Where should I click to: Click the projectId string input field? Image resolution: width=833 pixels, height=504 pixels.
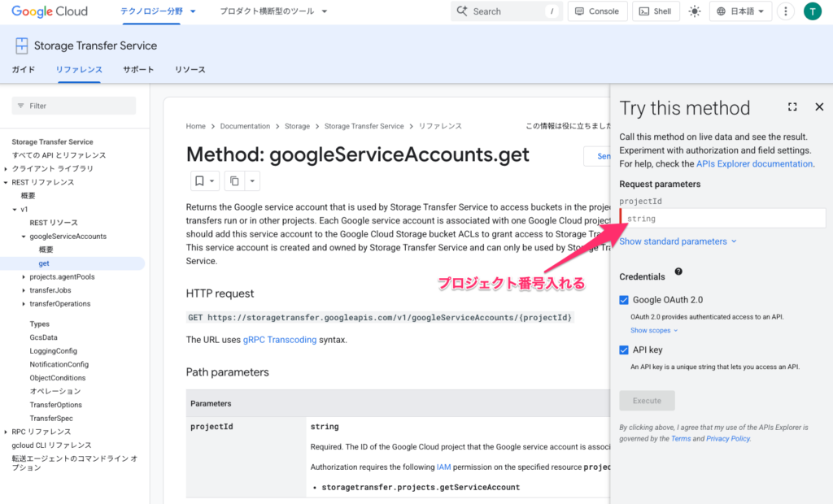point(724,219)
